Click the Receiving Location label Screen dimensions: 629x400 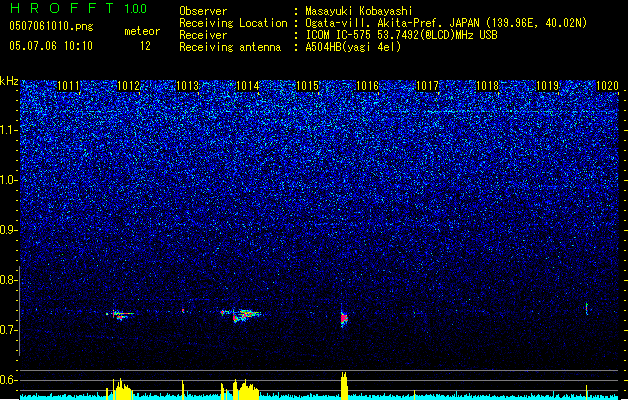click(233, 23)
